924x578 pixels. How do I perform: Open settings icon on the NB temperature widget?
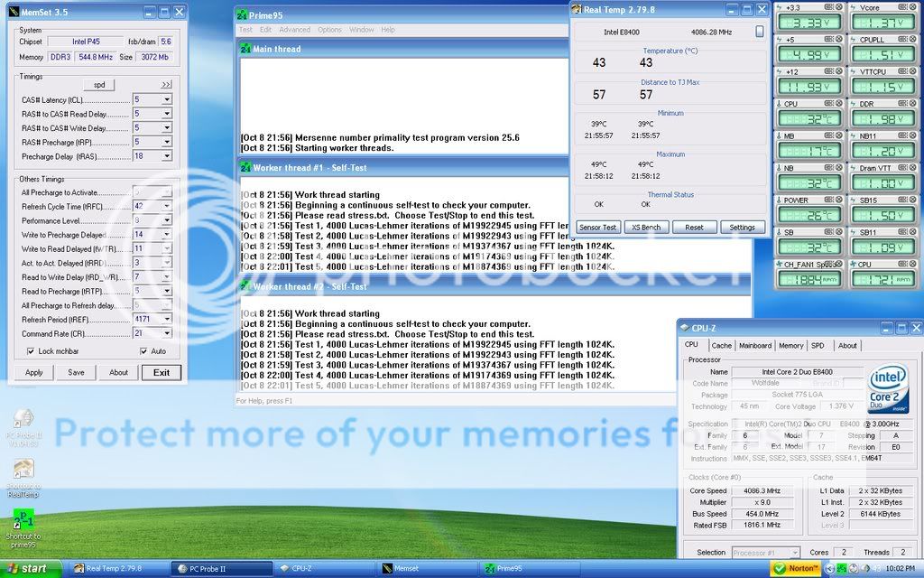(x=828, y=167)
